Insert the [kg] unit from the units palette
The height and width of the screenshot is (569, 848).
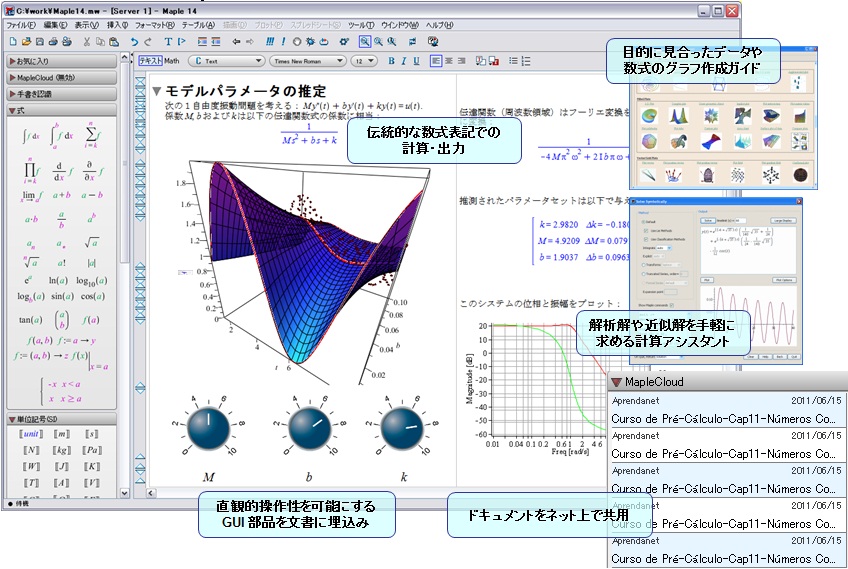(62, 450)
